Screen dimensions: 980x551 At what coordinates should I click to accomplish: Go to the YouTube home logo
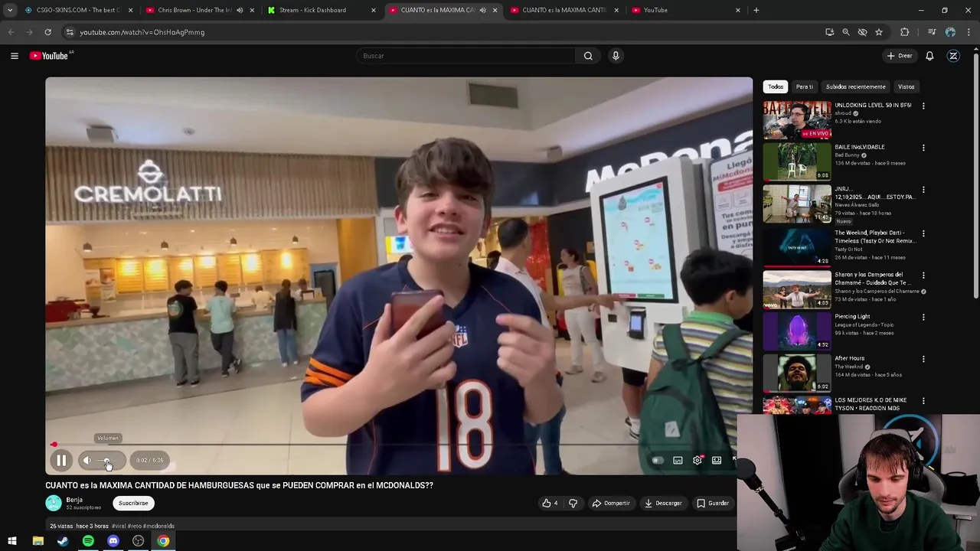[x=49, y=56]
